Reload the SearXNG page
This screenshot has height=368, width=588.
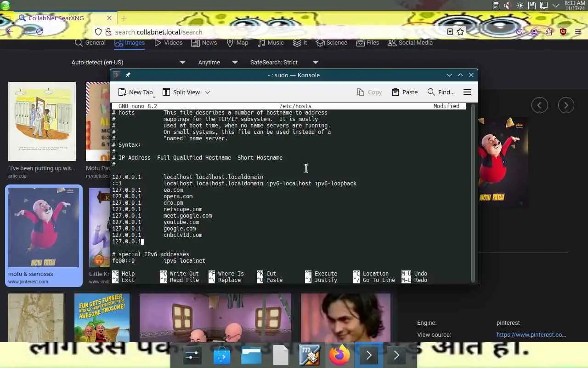(40, 32)
